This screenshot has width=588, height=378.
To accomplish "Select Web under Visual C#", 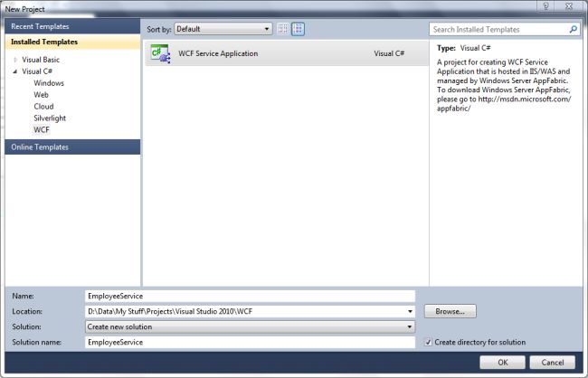I will tap(41, 94).
